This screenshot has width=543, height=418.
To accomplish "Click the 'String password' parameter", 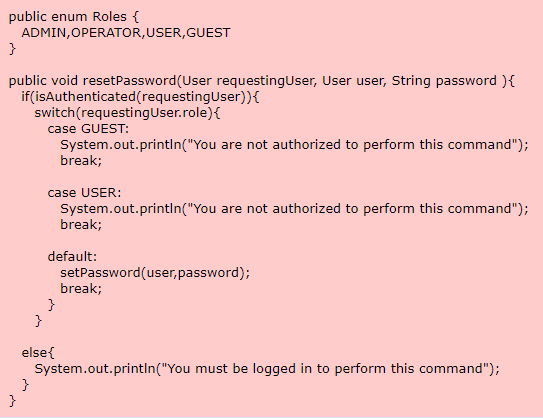I will [444, 81].
